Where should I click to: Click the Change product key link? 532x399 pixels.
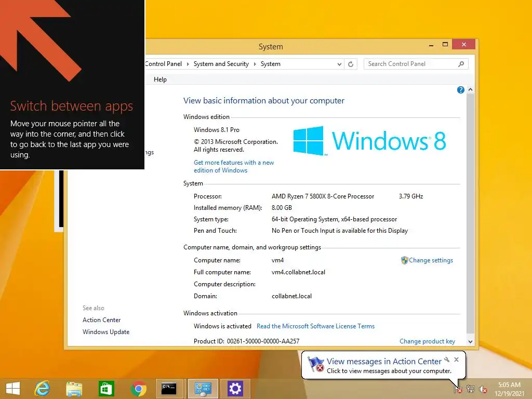(x=427, y=341)
